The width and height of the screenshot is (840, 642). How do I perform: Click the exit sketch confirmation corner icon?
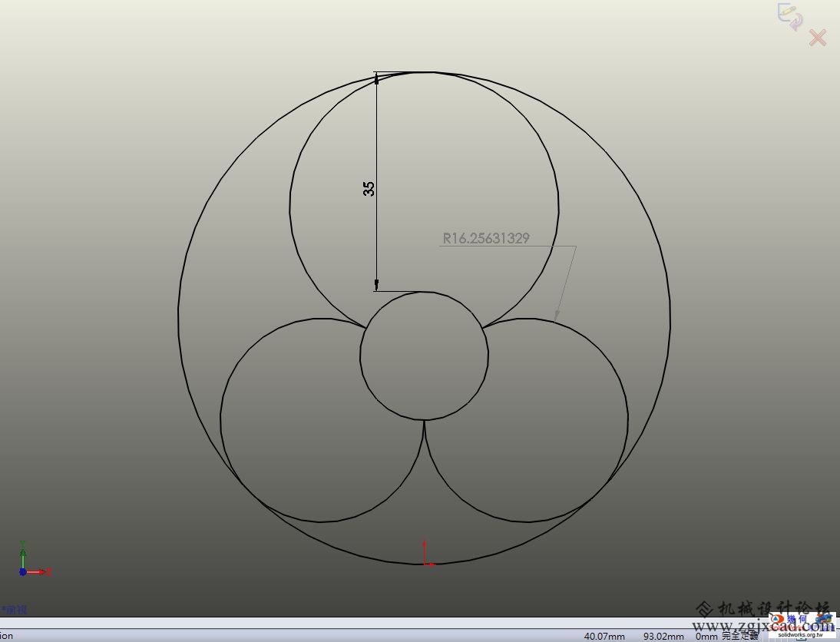click(790, 15)
